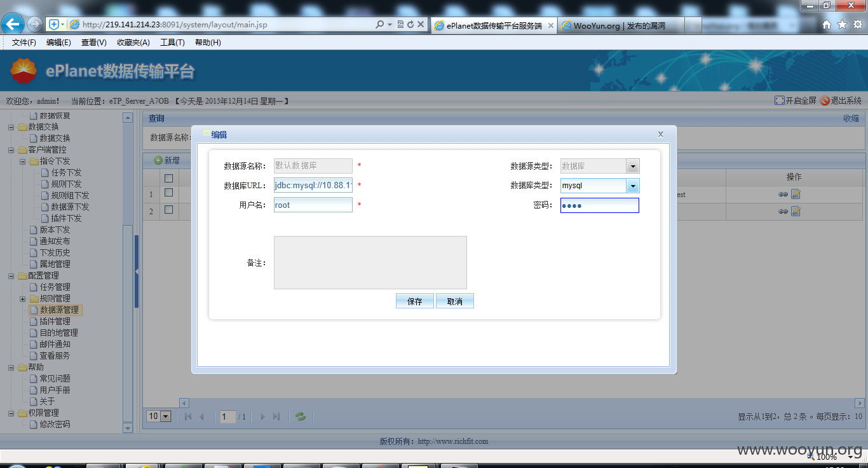Click the address bar search magnifier icon
Image resolution: width=868 pixels, height=468 pixels.
tap(380, 25)
